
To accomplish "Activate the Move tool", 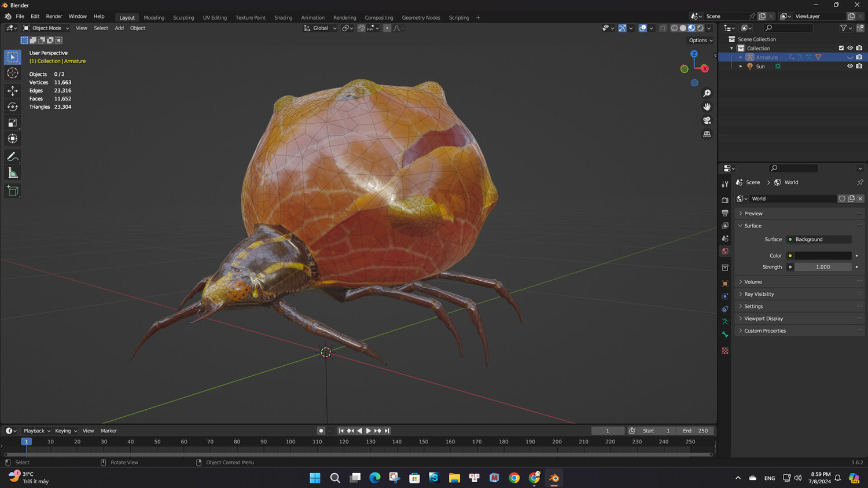I will coord(13,91).
